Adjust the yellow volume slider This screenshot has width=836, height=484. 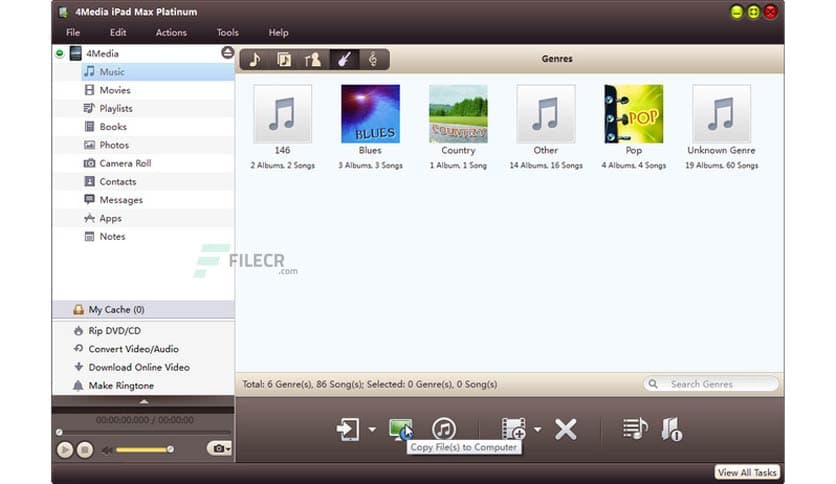click(143, 450)
